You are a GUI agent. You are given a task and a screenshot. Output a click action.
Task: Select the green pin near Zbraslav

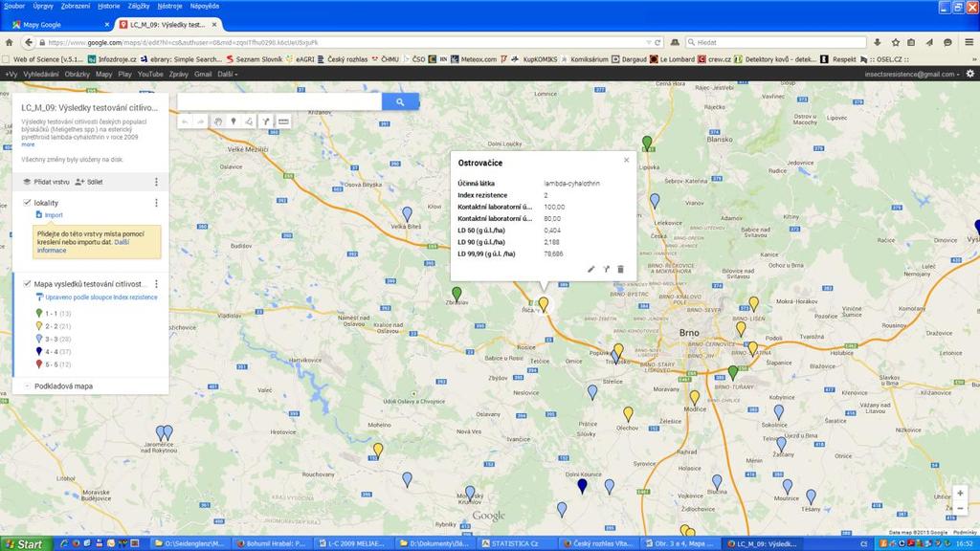457,293
